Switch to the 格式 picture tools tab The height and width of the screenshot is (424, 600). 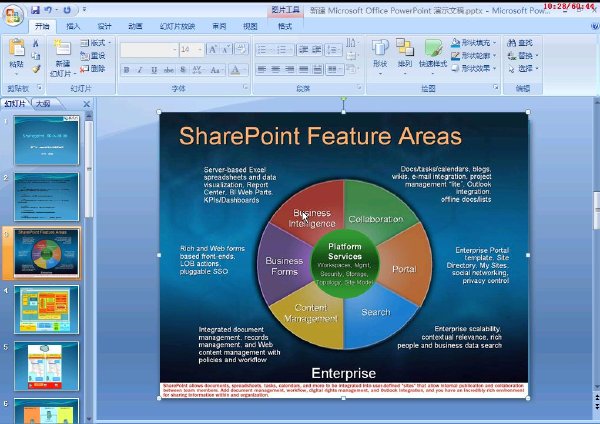point(285,26)
